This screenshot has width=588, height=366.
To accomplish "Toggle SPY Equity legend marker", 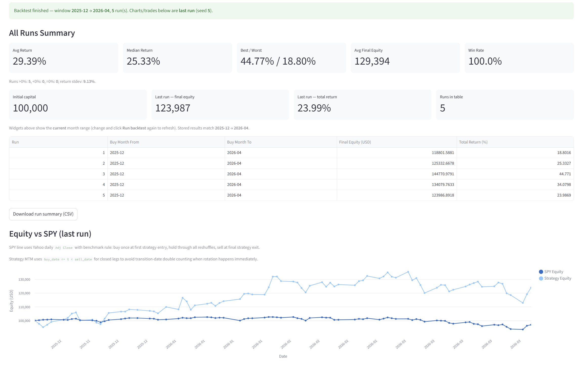I will pos(541,272).
